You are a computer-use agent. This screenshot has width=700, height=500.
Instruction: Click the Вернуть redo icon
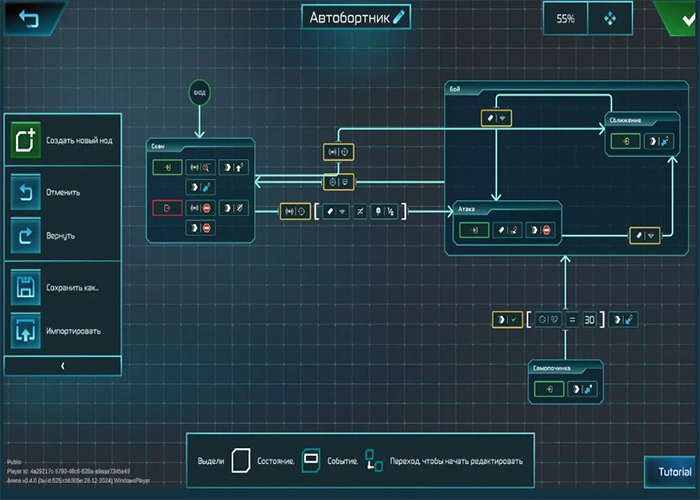[x=26, y=236]
